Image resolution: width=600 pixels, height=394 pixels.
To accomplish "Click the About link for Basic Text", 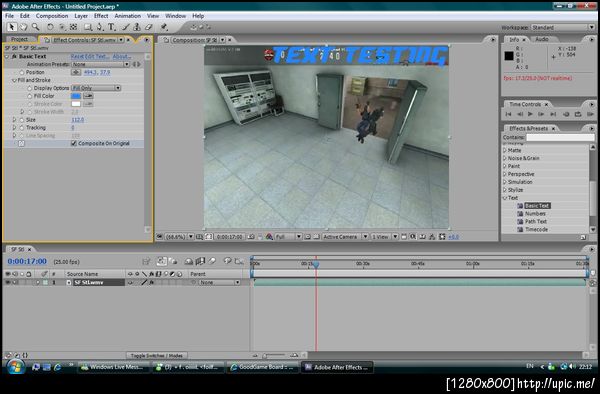I will coord(122,57).
